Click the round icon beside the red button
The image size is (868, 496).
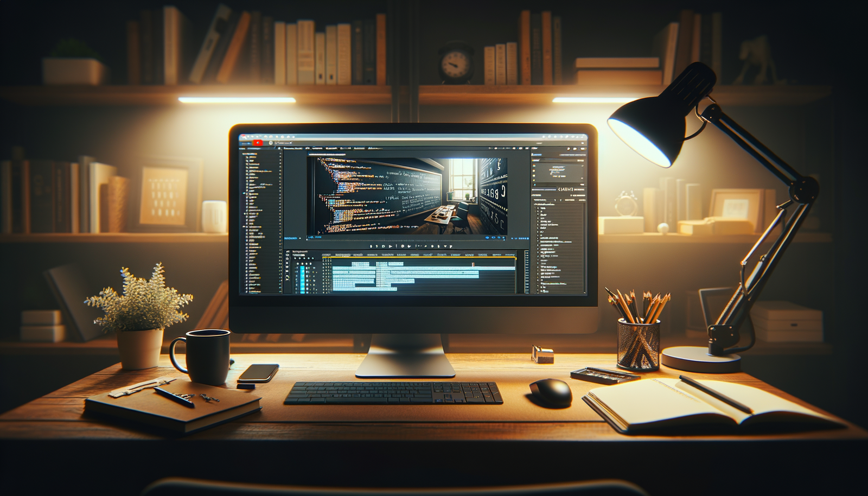tap(270, 143)
